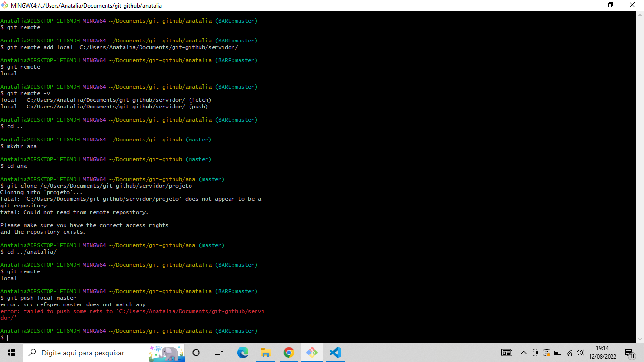Click the command '$ mkdir ana'
This screenshot has width=644, height=362.
pos(18,146)
